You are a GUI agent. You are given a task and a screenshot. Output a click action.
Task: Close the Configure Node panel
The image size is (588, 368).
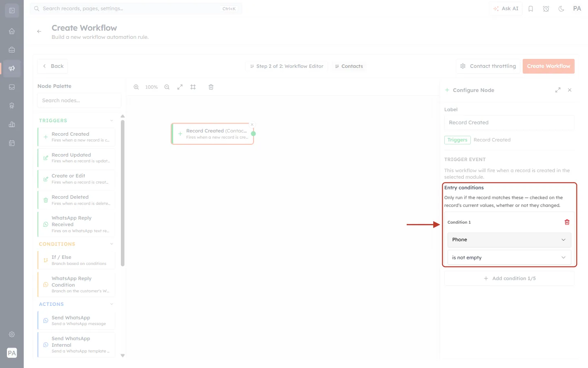pyautogui.click(x=570, y=90)
